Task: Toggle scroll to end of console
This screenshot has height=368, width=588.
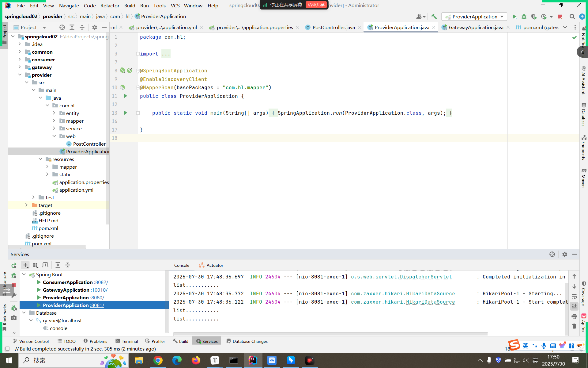Action: [x=574, y=306]
